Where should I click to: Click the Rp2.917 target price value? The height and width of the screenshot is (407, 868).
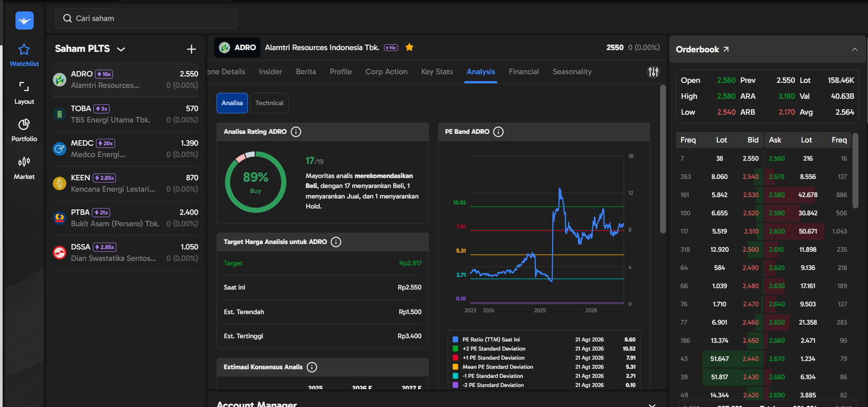tap(410, 263)
